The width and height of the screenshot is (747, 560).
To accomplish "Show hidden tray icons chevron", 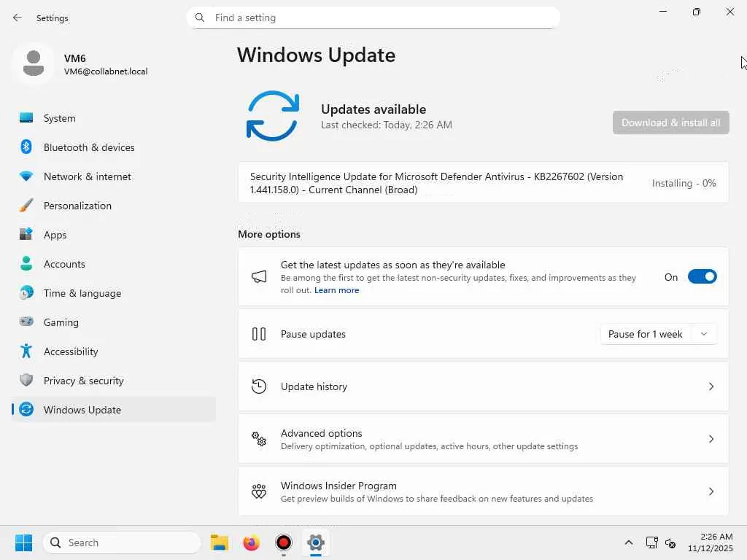I will point(629,542).
